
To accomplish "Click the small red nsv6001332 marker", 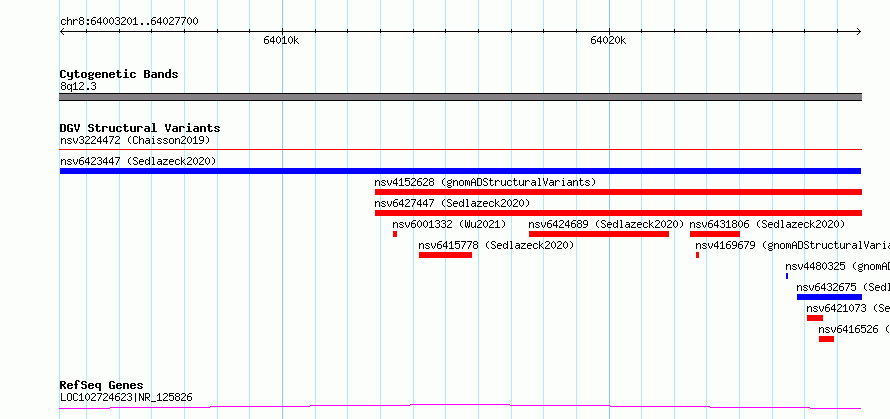I will [395, 234].
